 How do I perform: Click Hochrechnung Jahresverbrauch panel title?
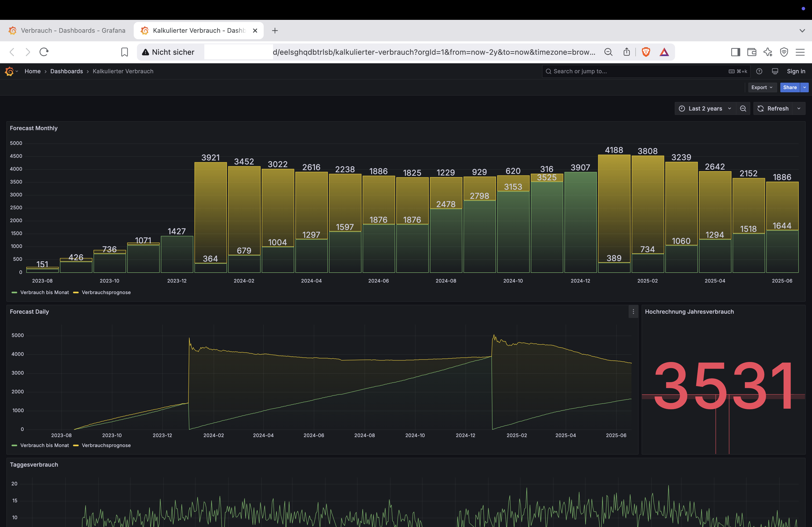tap(689, 312)
